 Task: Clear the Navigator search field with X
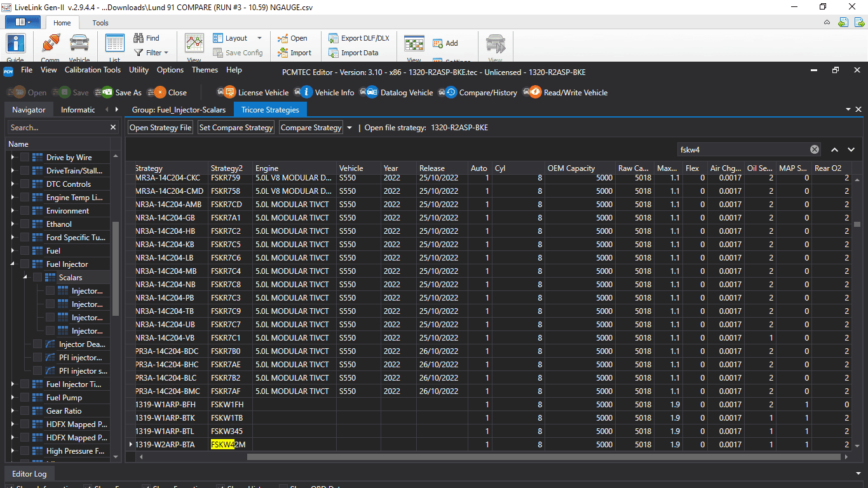click(x=113, y=128)
